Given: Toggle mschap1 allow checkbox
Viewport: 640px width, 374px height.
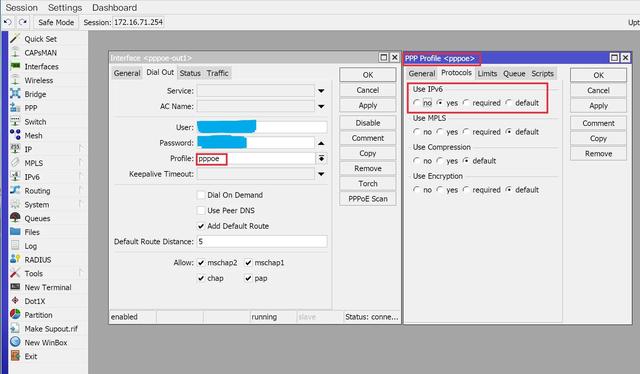Looking at the screenshot, I should click(248, 263).
